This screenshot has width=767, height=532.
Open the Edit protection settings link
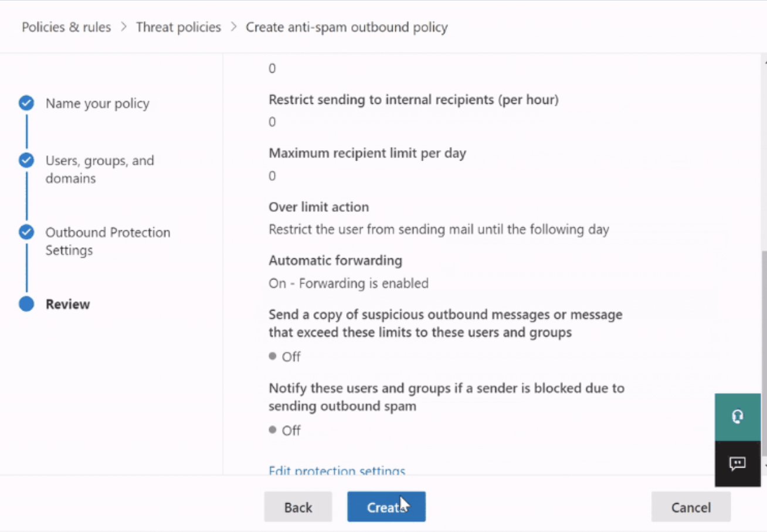pyautogui.click(x=337, y=470)
